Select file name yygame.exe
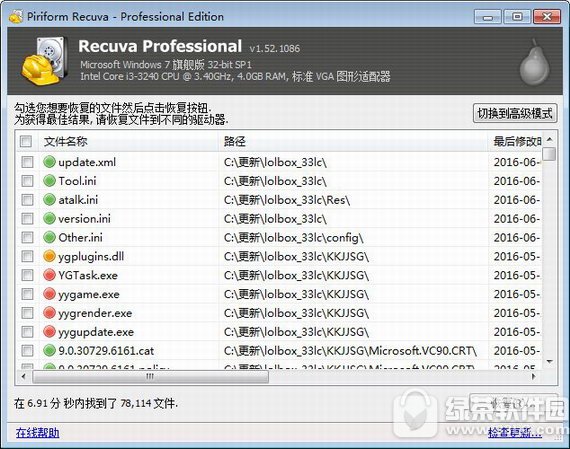 89,294
